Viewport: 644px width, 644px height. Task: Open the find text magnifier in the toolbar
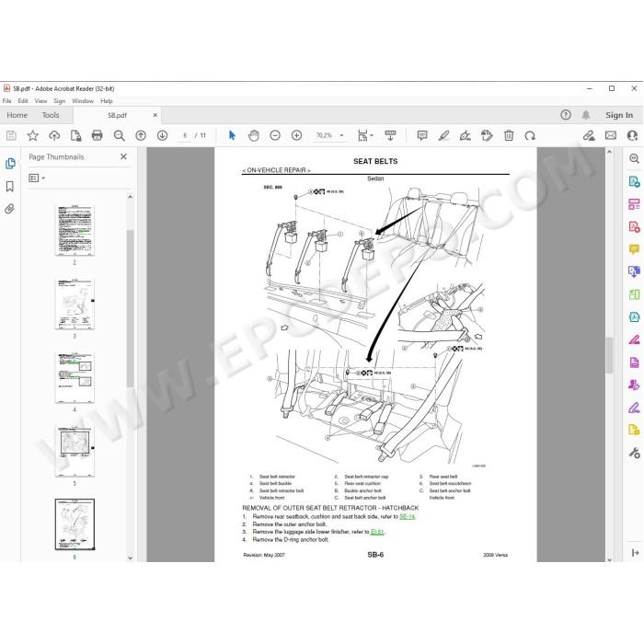point(119,135)
